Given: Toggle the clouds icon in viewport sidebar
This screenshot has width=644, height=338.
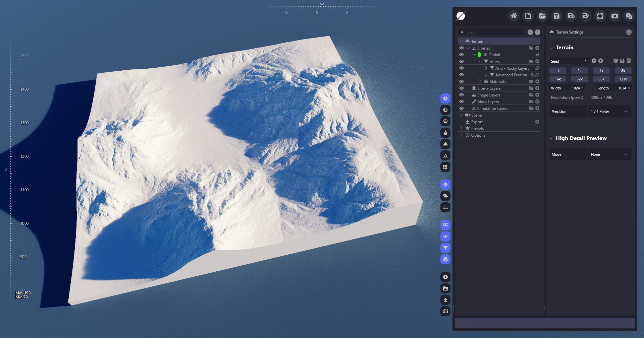Looking at the screenshot, I should pyautogui.click(x=445, y=196).
